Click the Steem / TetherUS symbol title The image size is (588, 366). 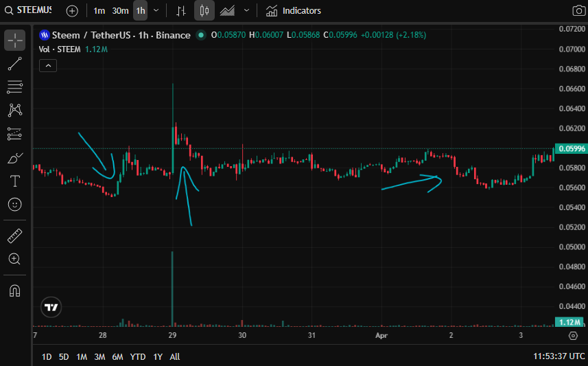[121, 35]
